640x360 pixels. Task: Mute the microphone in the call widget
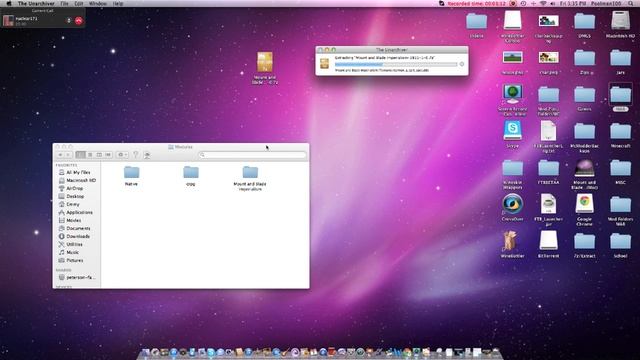69,20
